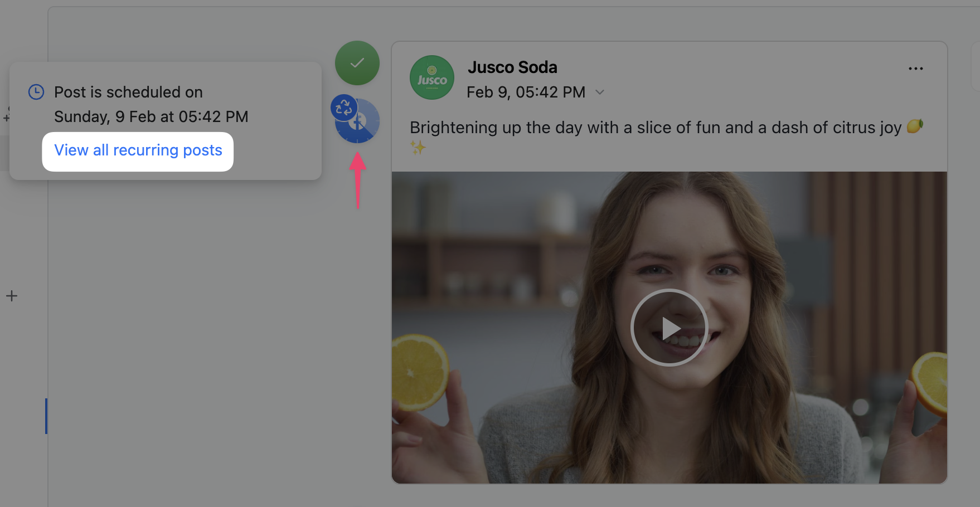Click the Jusco green profile avatar
Viewport: 980px width, 507px height.
pyautogui.click(x=432, y=77)
